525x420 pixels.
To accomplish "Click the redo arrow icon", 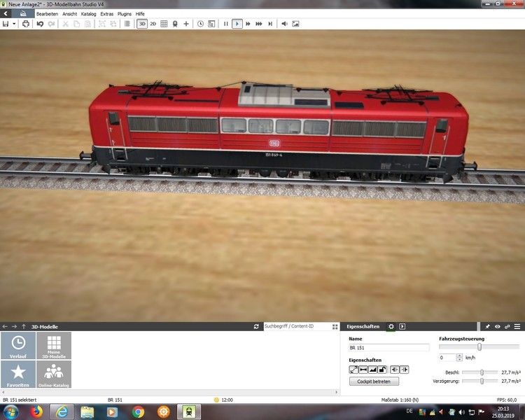I will coord(51,24).
